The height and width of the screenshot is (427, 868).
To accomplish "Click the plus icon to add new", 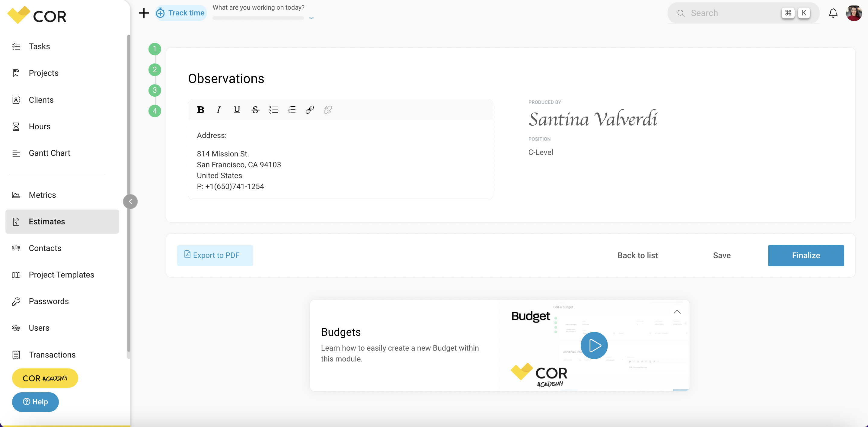I will pos(144,13).
